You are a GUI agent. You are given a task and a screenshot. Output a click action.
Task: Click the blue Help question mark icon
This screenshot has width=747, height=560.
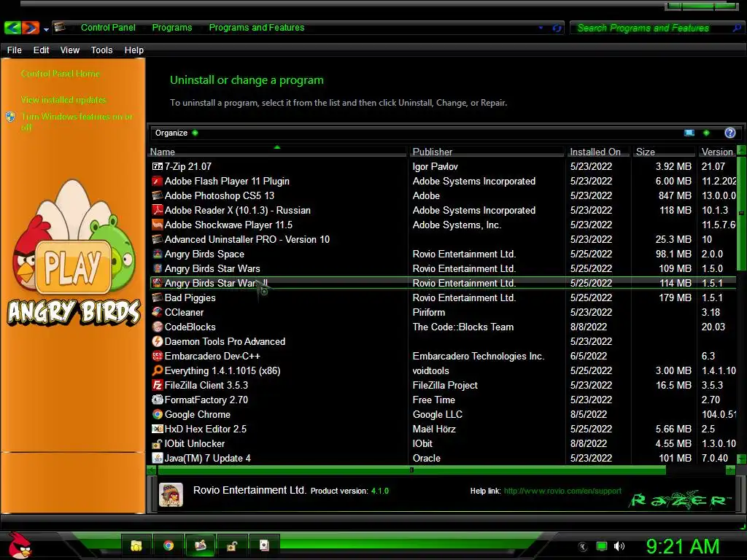click(729, 133)
